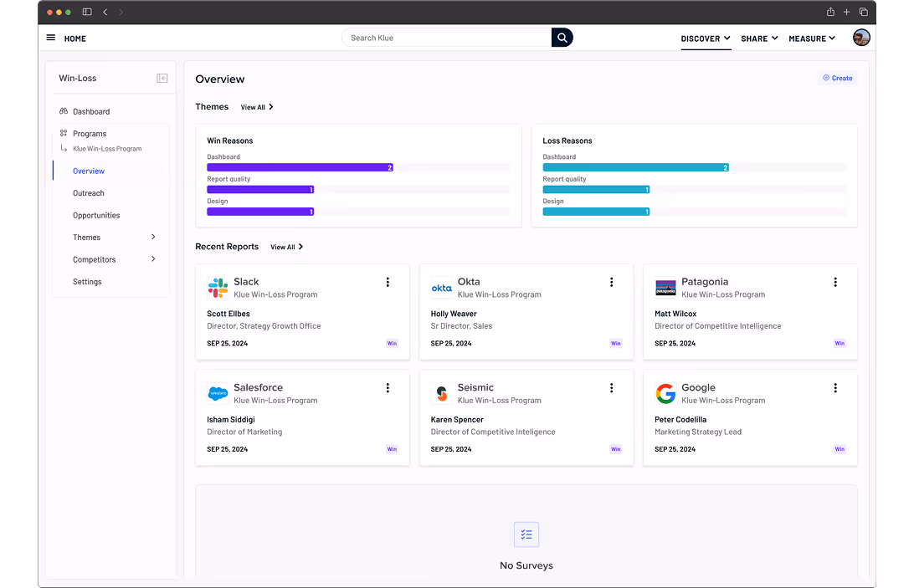This screenshot has height=588, width=914.
Task: Click the Google G logo
Action: 665,393
